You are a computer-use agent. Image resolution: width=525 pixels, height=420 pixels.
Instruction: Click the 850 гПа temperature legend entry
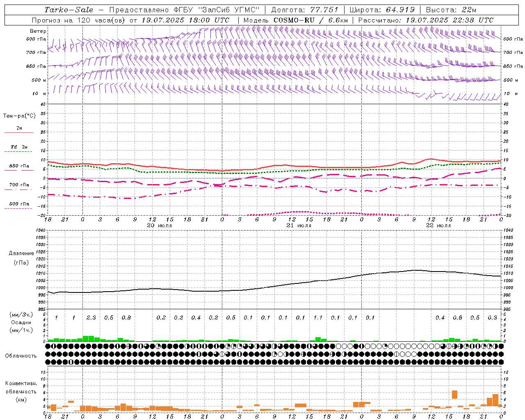pos(19,166)
